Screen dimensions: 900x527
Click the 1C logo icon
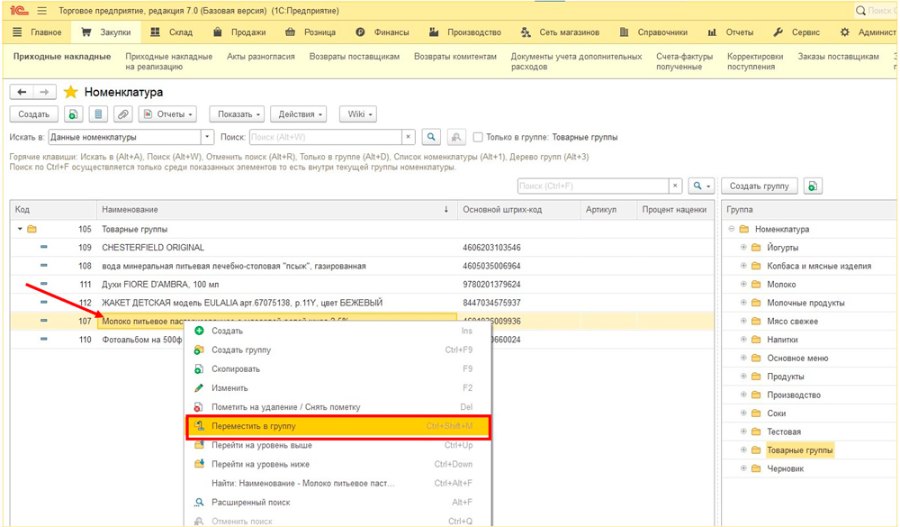click(x=19, y=10)
